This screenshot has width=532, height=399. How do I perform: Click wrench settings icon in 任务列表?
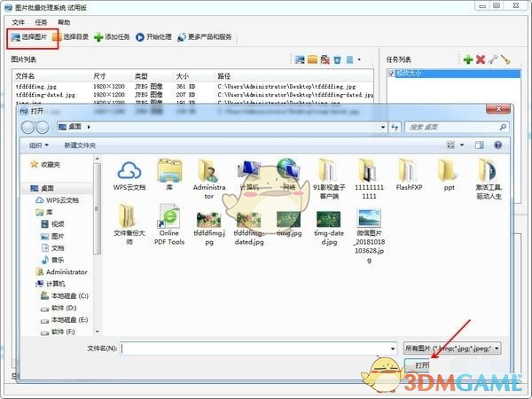click(493, 59)
